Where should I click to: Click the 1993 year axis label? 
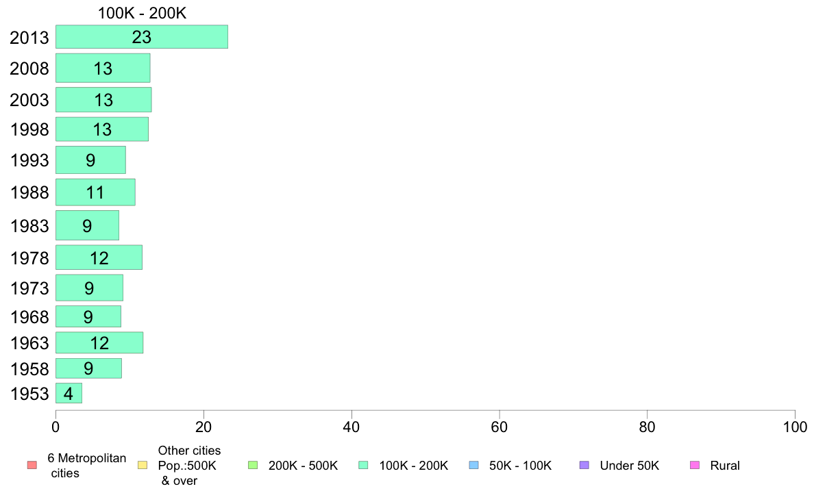coord(29,160)
